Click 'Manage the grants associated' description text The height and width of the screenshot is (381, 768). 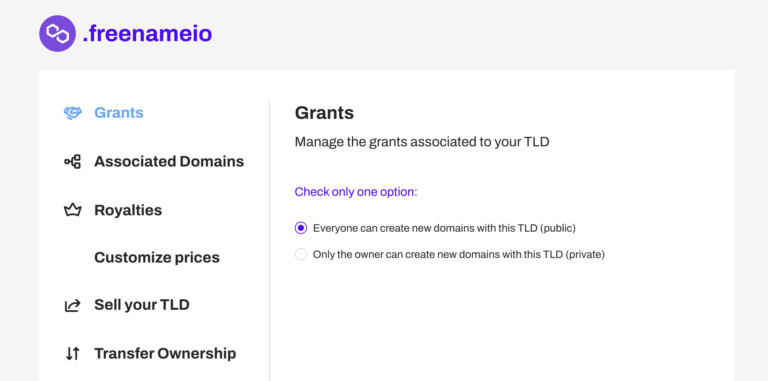422,142
